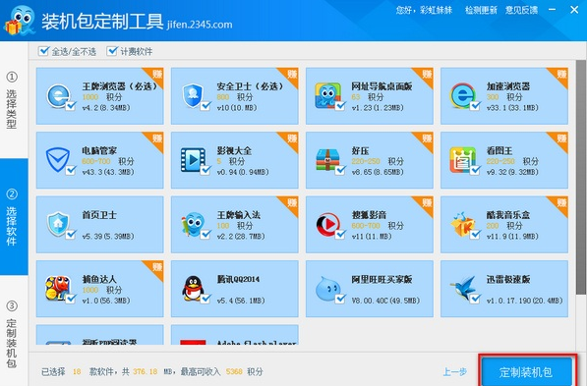Image resolution: width=588 pixels, height=386 pixels.
Task: Click 5368 max income points value
Action: click(x=234, y=372)
